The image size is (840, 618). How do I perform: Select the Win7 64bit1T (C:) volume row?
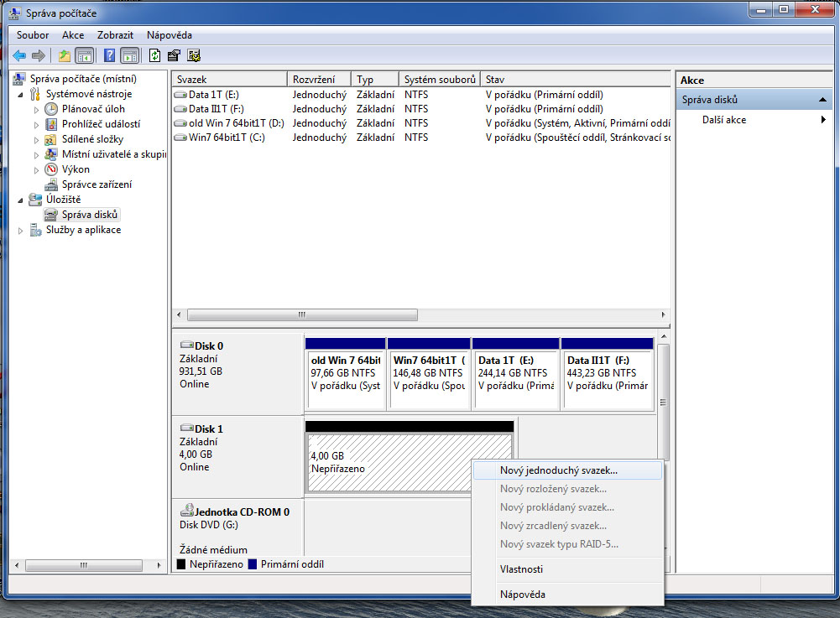[x=421, y=138]
